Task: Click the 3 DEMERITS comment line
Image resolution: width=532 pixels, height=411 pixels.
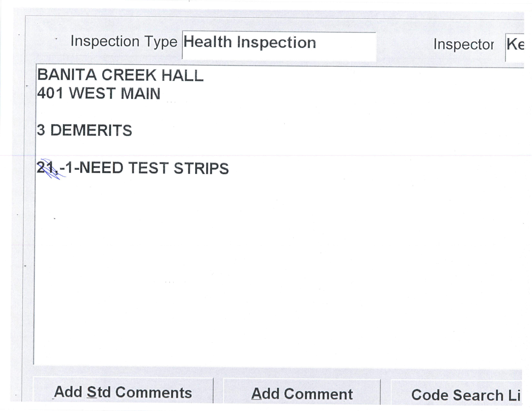Action: click(x=84, y=130)
